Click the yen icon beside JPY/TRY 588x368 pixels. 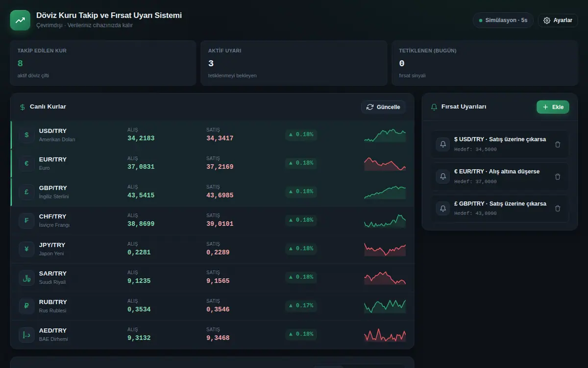(26, 249)
